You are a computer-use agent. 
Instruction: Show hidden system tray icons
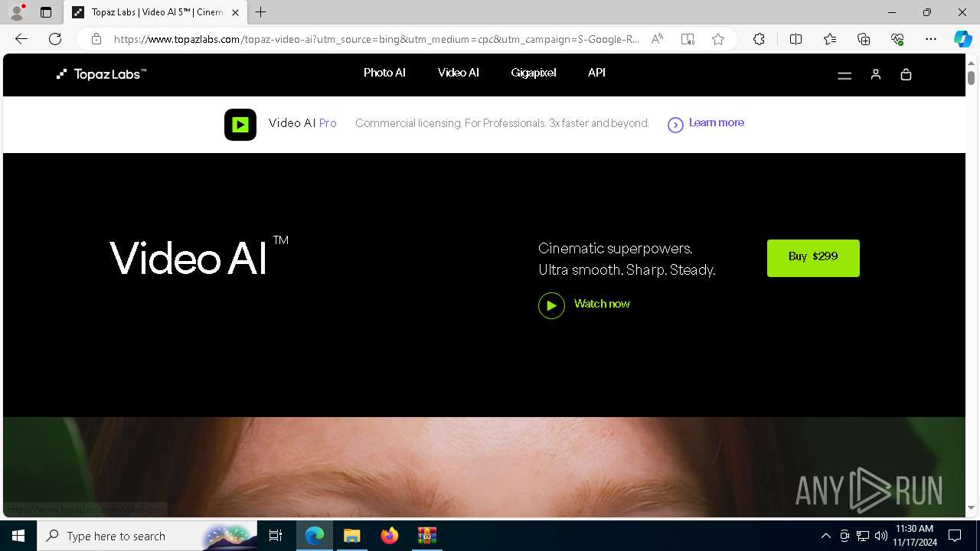click(x=825, y=536)
